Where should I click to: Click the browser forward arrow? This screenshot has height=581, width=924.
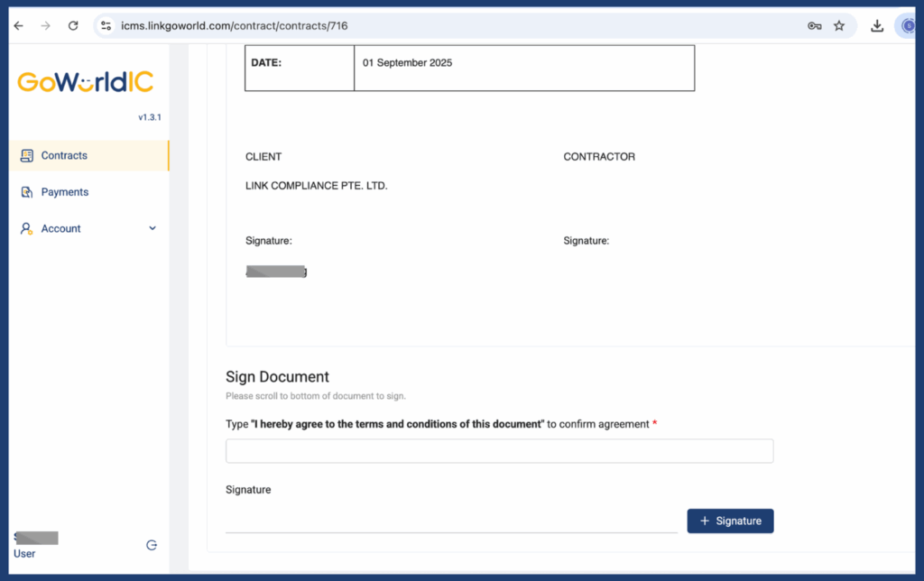[x=45, y=26]
